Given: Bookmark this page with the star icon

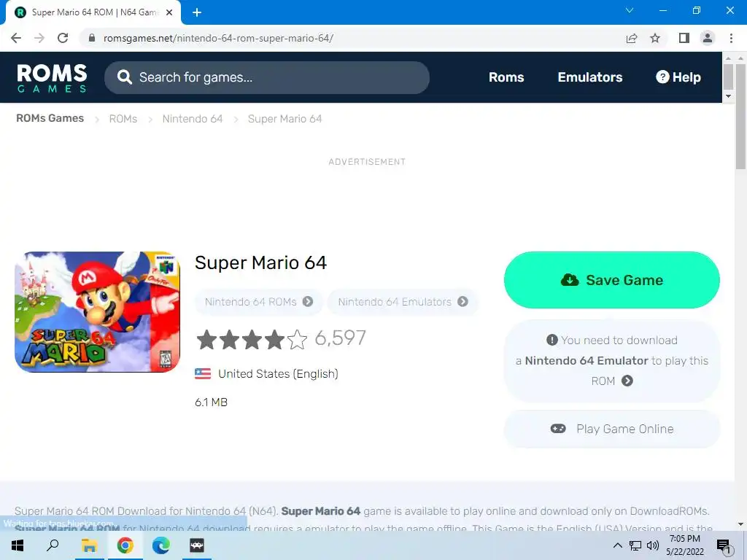Looking at the screenshot, I should 655,38.
